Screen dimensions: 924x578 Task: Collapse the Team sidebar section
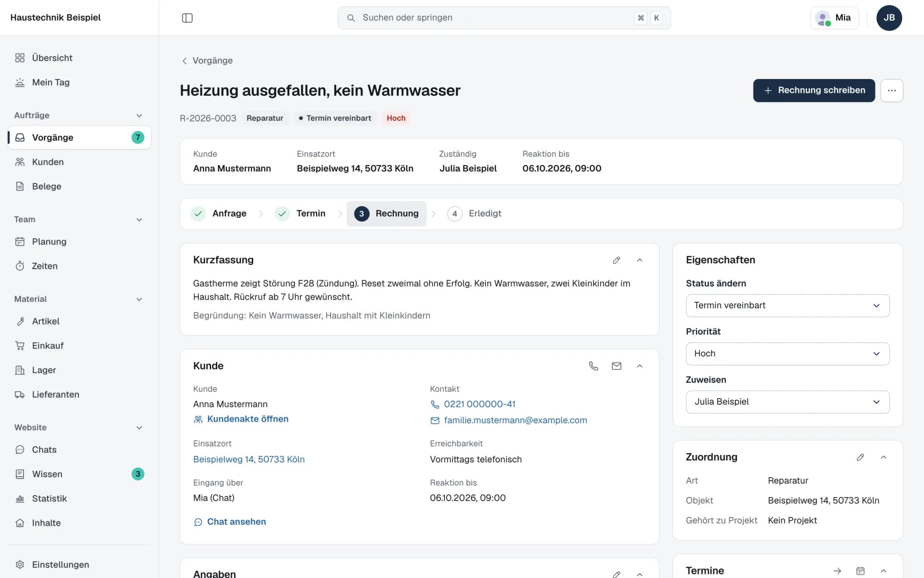point(139,220)
